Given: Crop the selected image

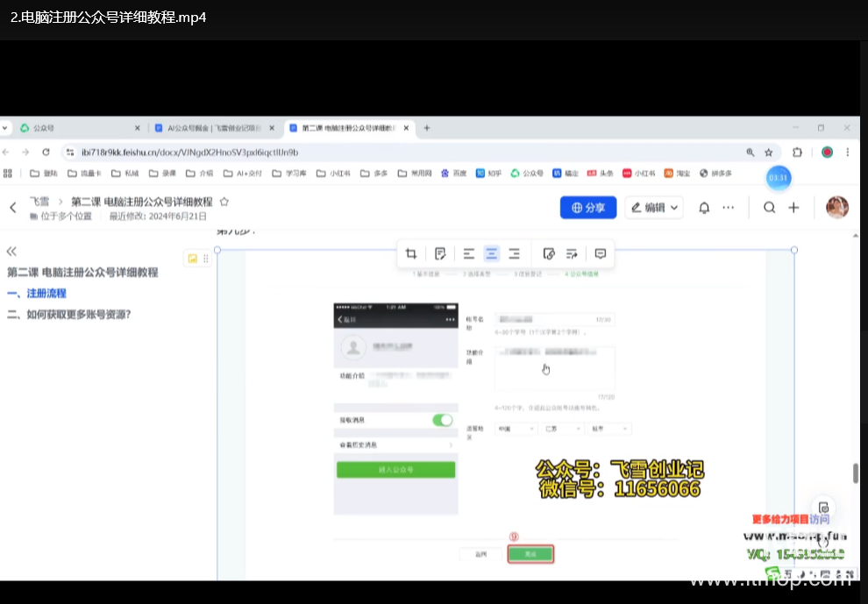Looking at the screenshot, I should 410,253.
